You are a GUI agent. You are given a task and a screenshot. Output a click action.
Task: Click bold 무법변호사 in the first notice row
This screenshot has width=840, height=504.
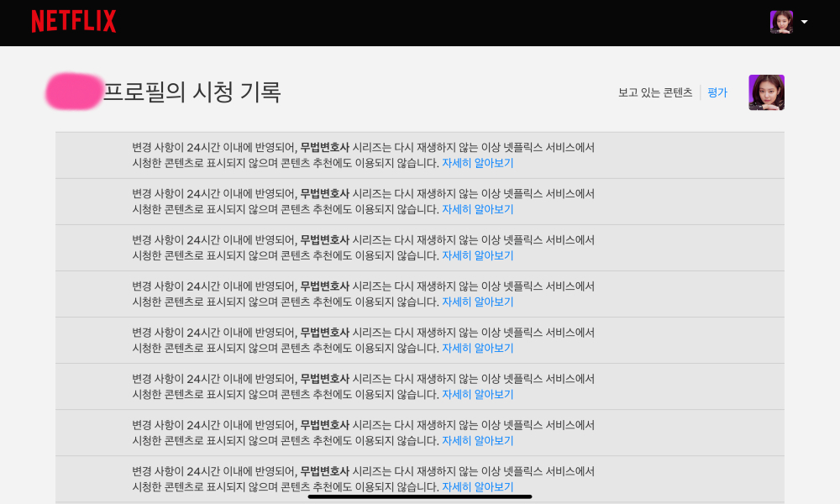[324, 147]
